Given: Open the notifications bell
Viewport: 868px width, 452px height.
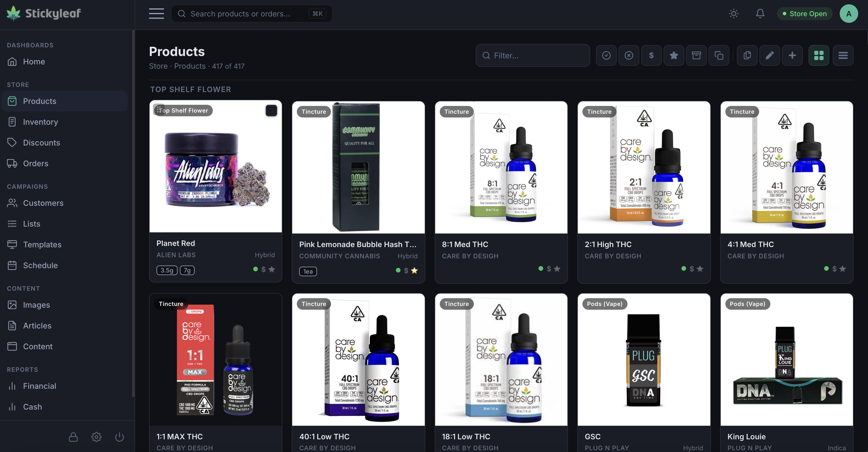Looking at the screenshot, I should pos(760,14).
